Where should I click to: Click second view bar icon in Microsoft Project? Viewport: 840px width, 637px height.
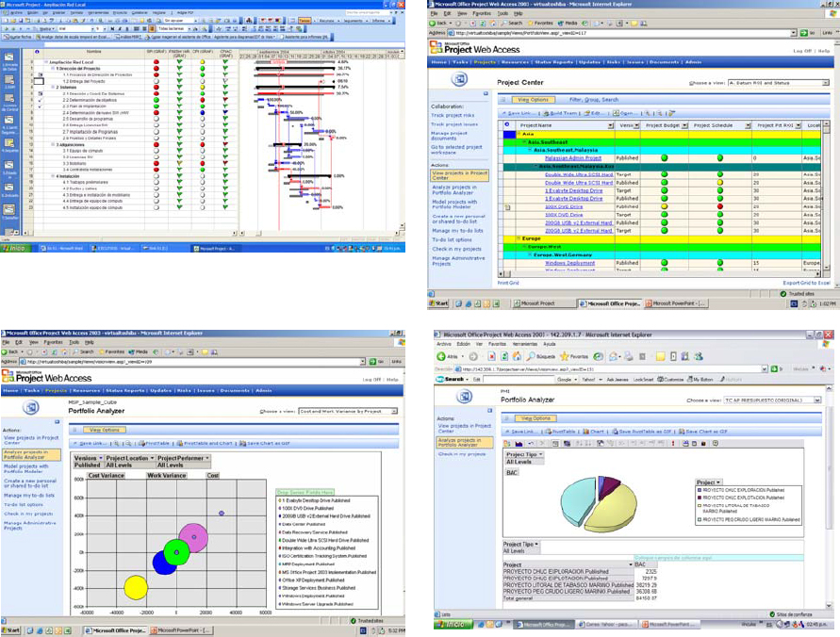click(9, 79)
